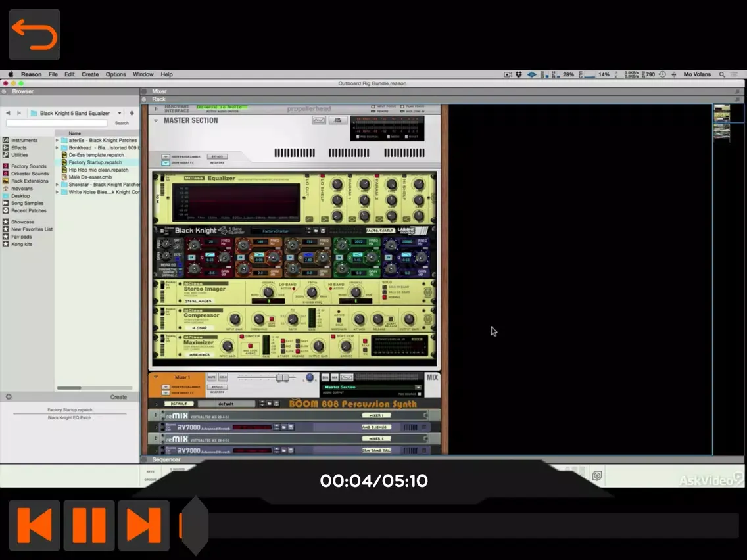
Task: Open the Options menu
Action: point(116,74)
